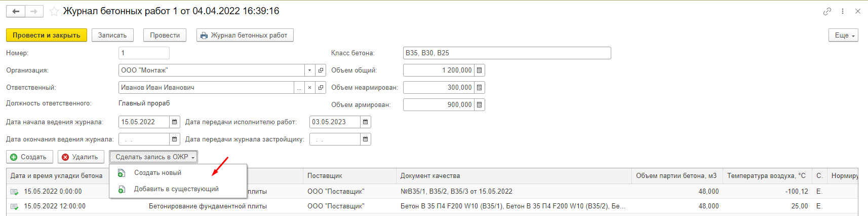Open the organization record with open icon
The image size is (868, 216).
321,70
